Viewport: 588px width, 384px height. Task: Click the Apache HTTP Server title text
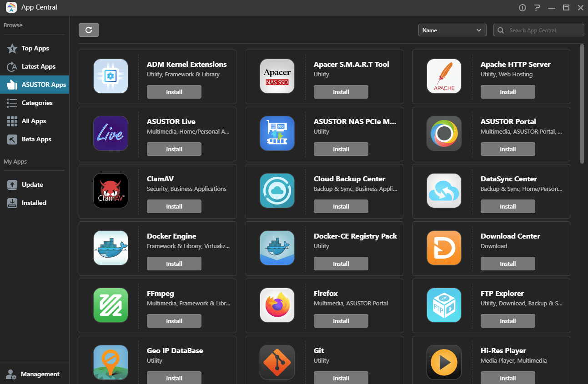click(x=516, y=65)
